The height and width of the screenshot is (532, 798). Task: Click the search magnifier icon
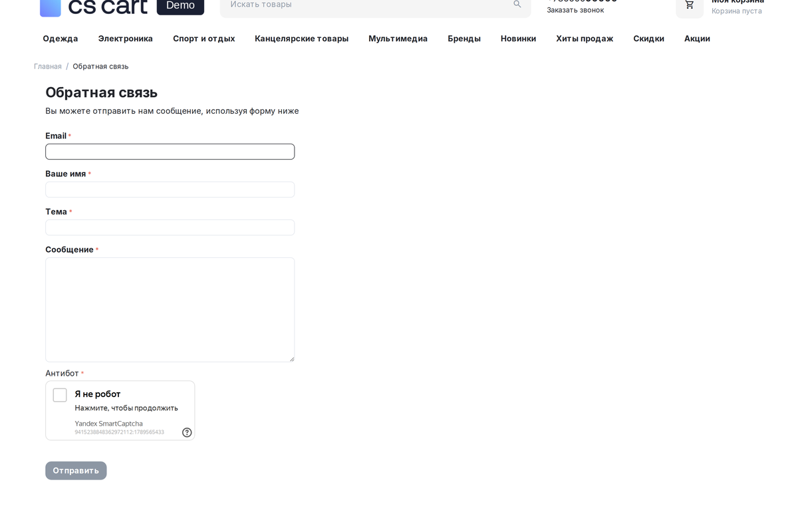pos(517,4)
